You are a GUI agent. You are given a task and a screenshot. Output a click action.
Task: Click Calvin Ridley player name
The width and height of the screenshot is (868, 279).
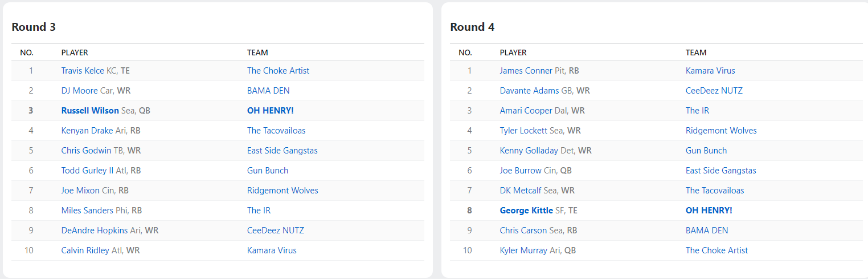(x=85, y=250)
